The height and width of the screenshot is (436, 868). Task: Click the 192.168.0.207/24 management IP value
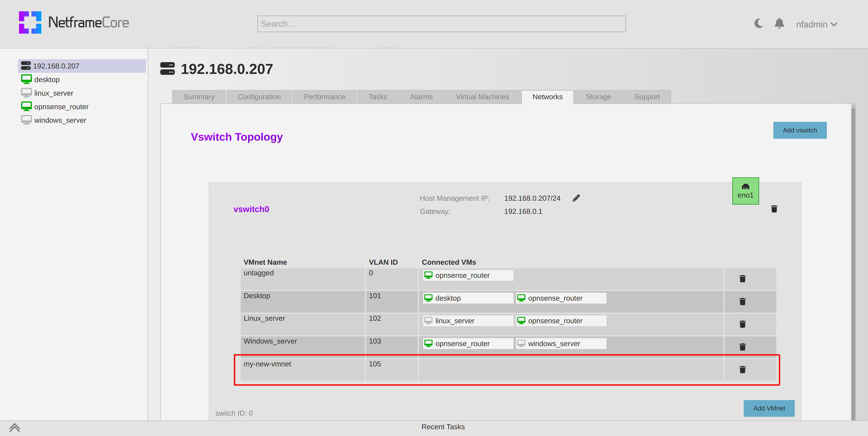click(532, 198)
